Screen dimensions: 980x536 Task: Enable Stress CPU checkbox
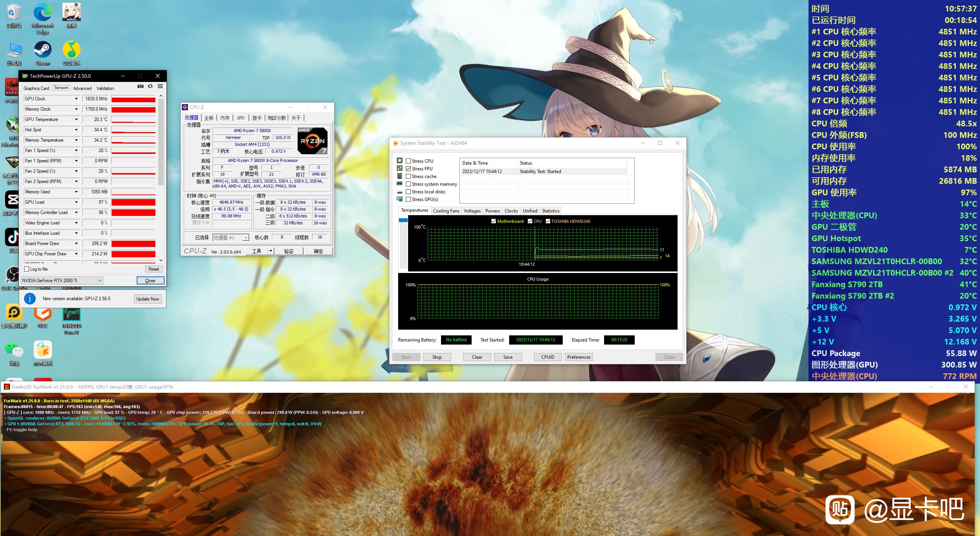coord(408,161)
